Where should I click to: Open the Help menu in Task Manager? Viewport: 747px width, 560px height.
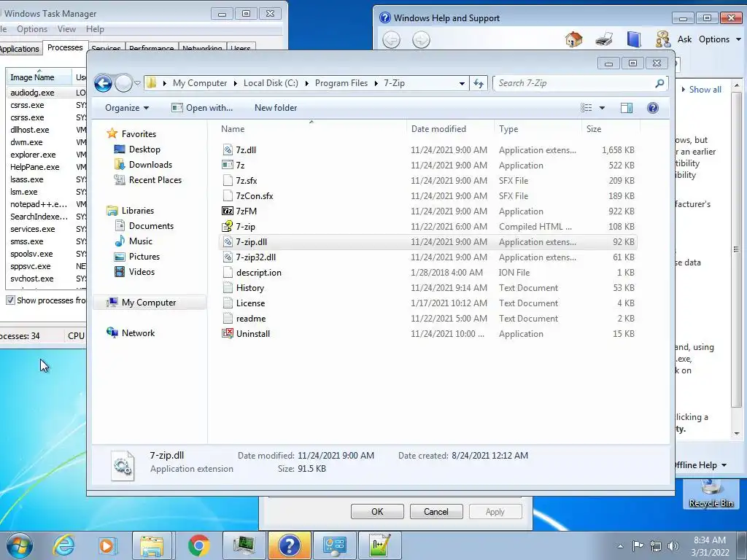(x=95, y=29)
